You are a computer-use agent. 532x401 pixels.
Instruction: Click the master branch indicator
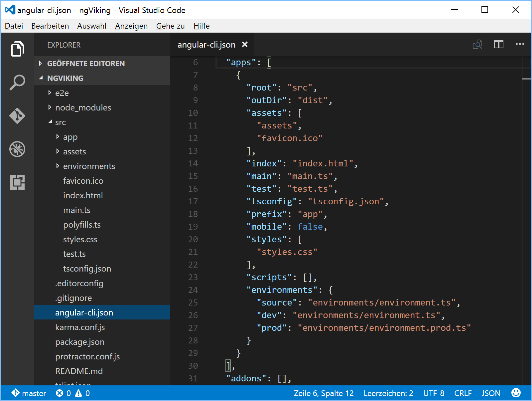click(29, 393)
